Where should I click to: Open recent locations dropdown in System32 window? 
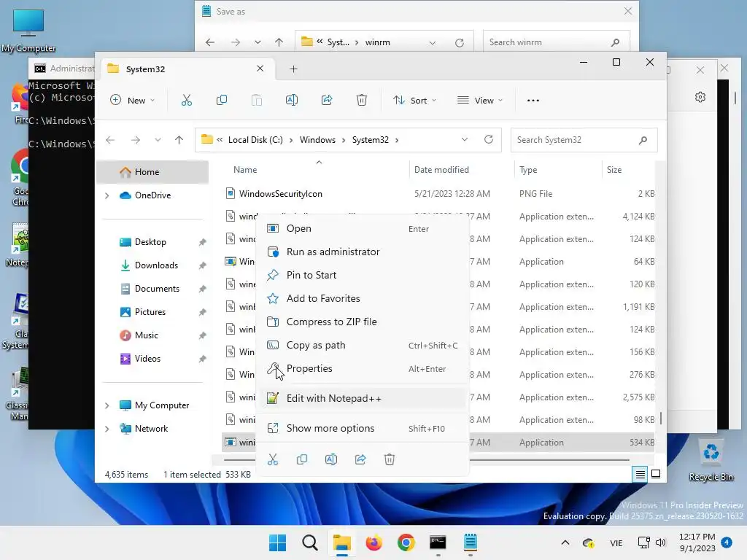pos(158,140)
